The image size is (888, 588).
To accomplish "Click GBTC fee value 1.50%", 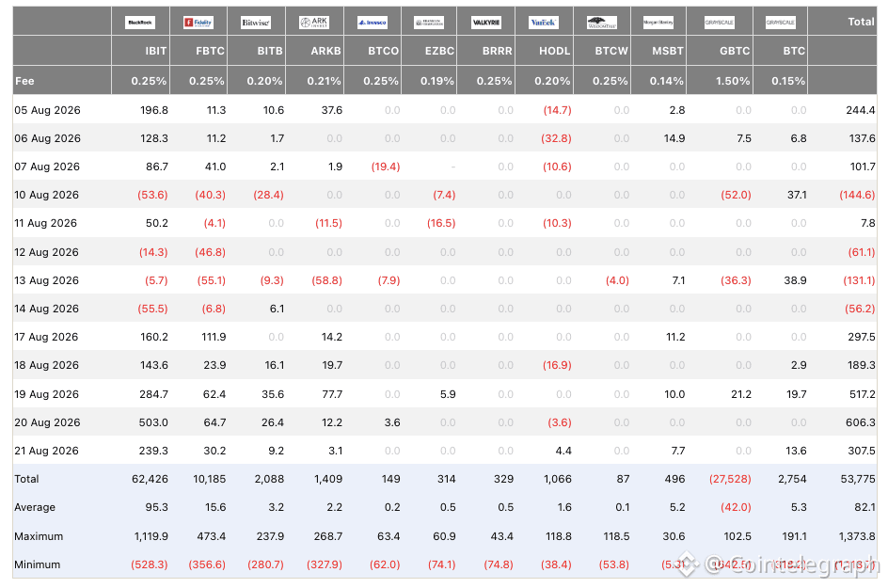I will 733,81.
